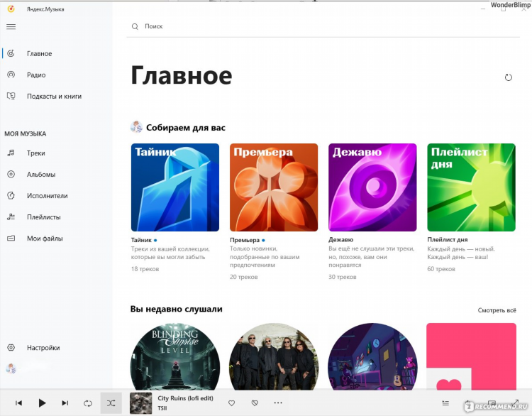
Task: Click the City Ruins (lofi edit) title
Action: pyautogui.click(x=185, y=398)
